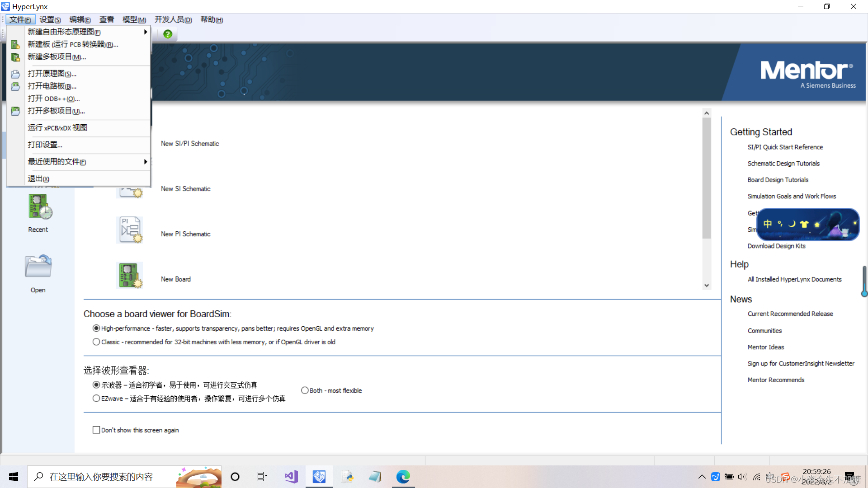This screenshot has height=488, width=868.
Task: Click the New SI Schematic icon
Action: (130, 188)
